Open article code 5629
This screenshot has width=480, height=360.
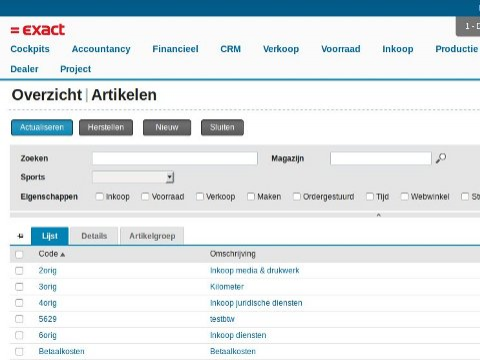tap(47, 319)
